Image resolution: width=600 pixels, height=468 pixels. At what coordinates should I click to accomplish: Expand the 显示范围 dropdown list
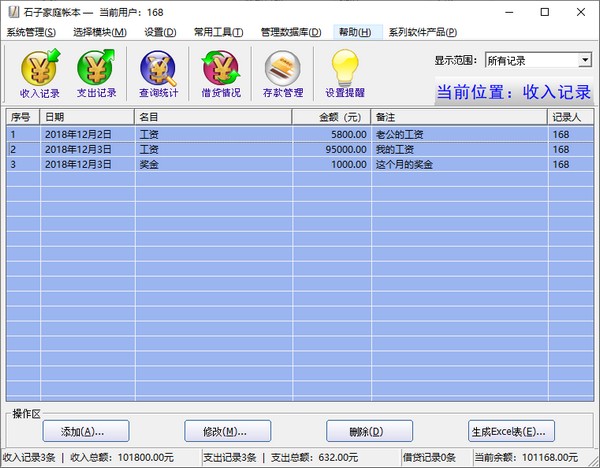(x=584, y=61)
